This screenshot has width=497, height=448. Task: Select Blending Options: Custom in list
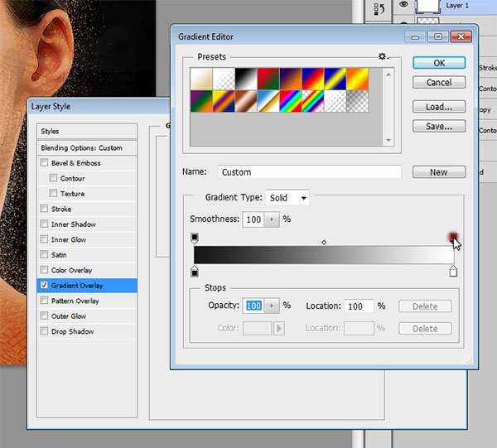81,147
